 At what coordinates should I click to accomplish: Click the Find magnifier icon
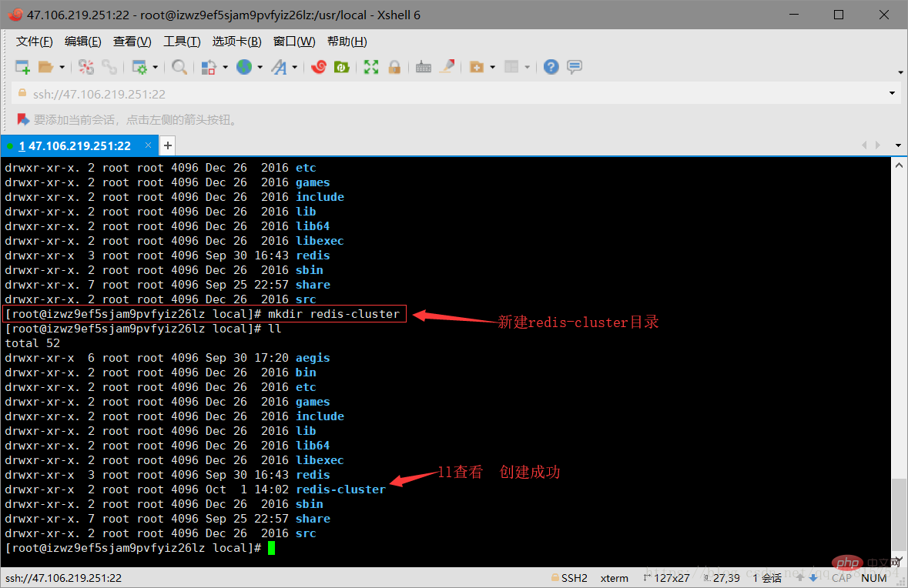pos(179,67)
